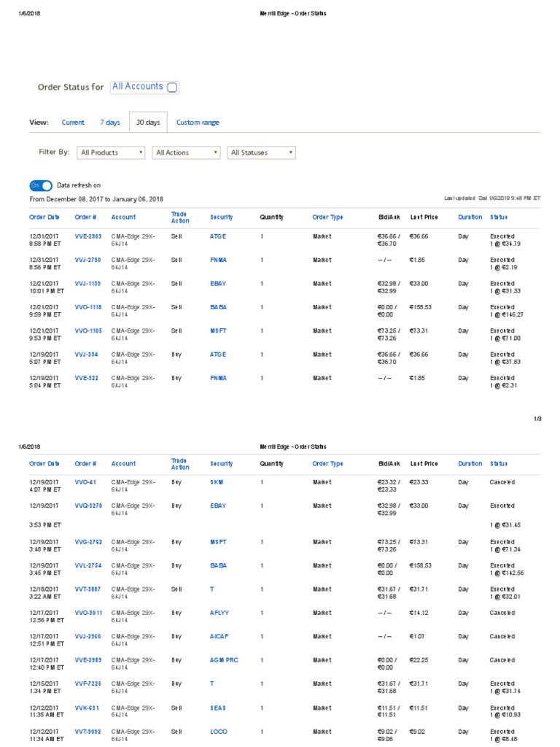Expand the All Products filter
Viewport: 560px width, 747px height.
[111, 152]
